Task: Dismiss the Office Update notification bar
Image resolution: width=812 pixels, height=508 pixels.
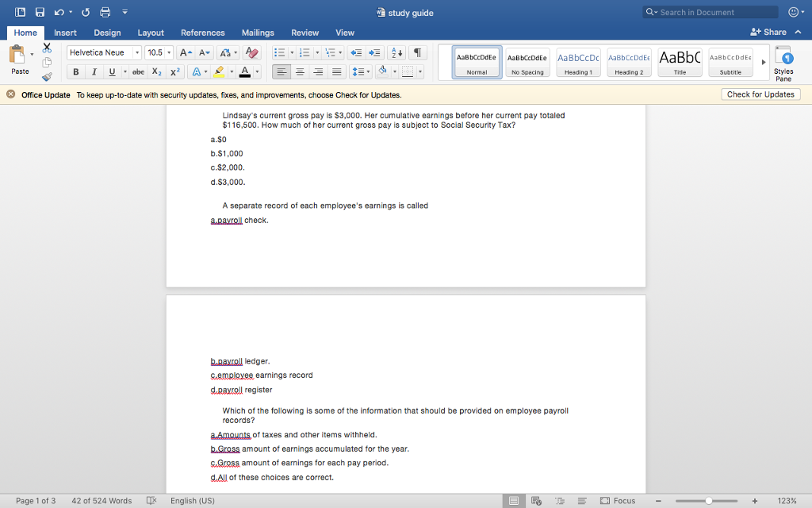Action: tap(10, 94)
